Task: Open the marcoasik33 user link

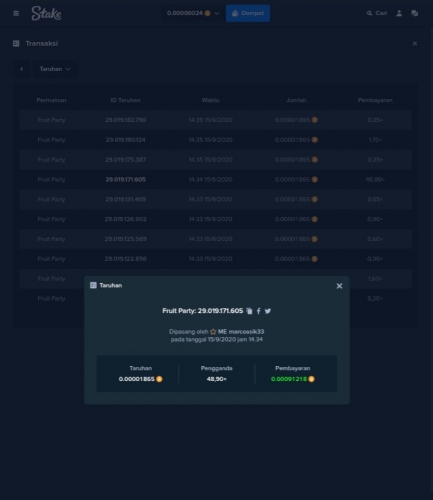Action: [246, 332]
